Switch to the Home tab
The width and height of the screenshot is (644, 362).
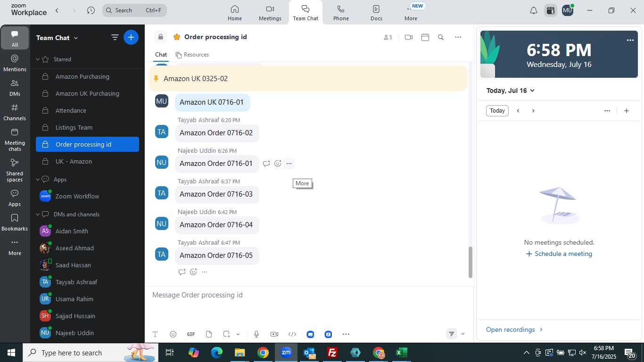(x=235, y=13)
